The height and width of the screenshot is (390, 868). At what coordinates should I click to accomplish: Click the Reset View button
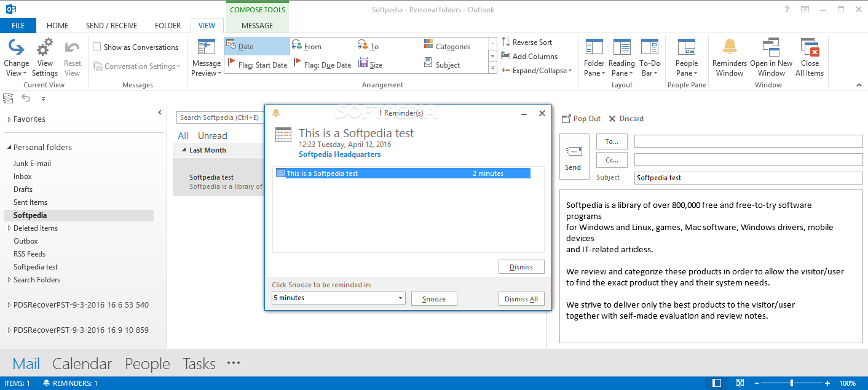73,58
